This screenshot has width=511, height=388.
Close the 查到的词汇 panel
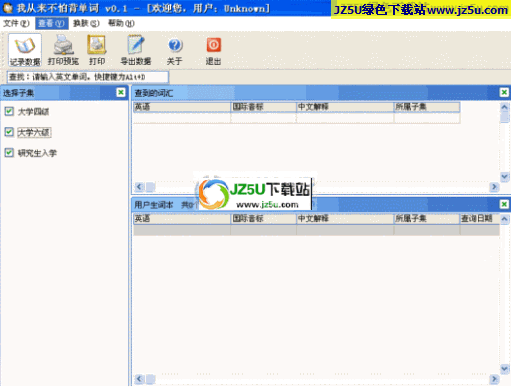[504, 92]
